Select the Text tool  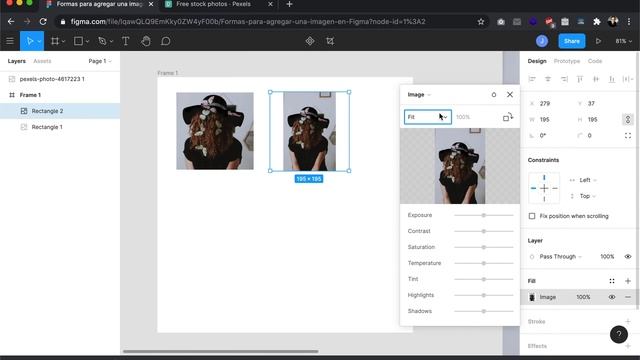tap(126, 41)
